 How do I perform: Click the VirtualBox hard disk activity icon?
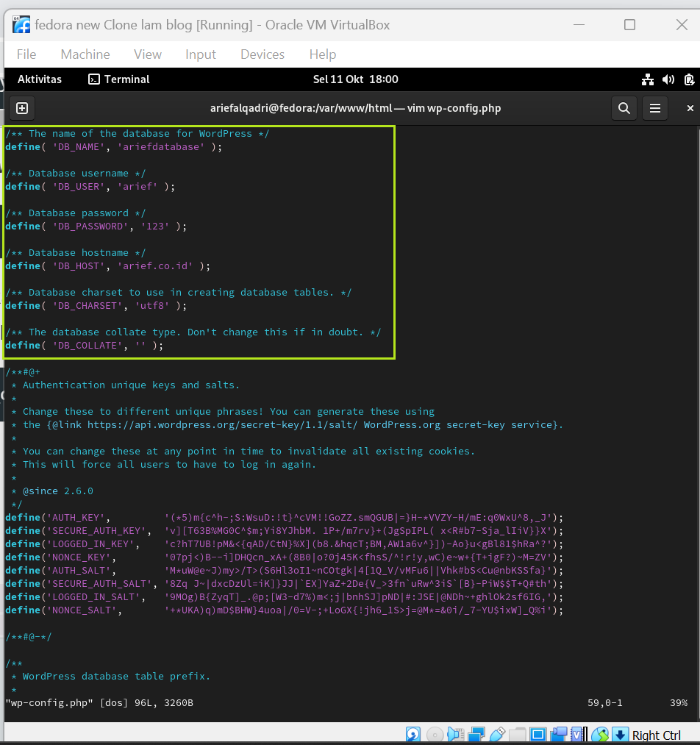(413, 735)
